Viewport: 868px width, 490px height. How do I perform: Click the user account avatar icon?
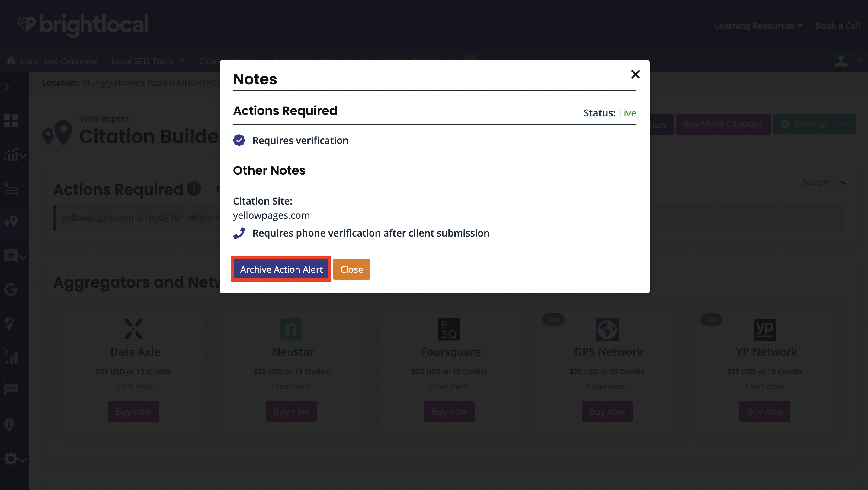[841, 61]
